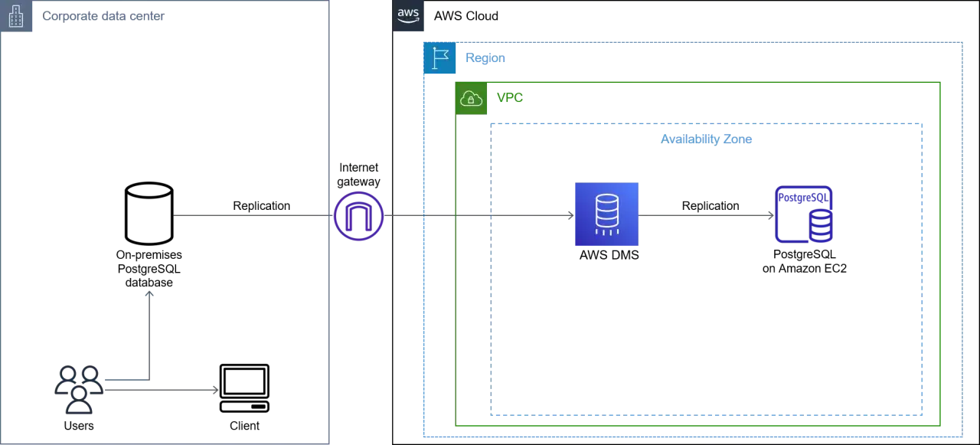The width and height of the screenshot is (980, 445).
Task: Click the Availability Zone label
Action: [x=706, y=139]
